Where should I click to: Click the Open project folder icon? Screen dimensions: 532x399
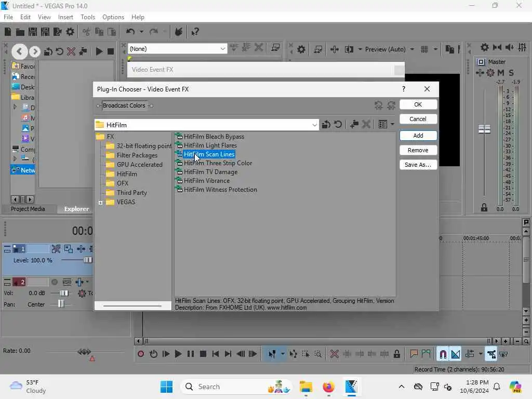pyautogui.click(x=20, y=32)
